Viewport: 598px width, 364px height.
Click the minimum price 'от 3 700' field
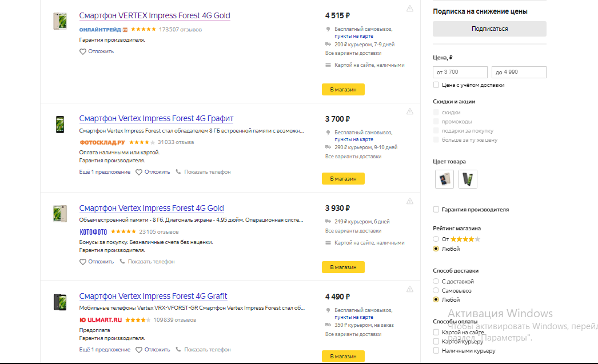pos(460,72)
